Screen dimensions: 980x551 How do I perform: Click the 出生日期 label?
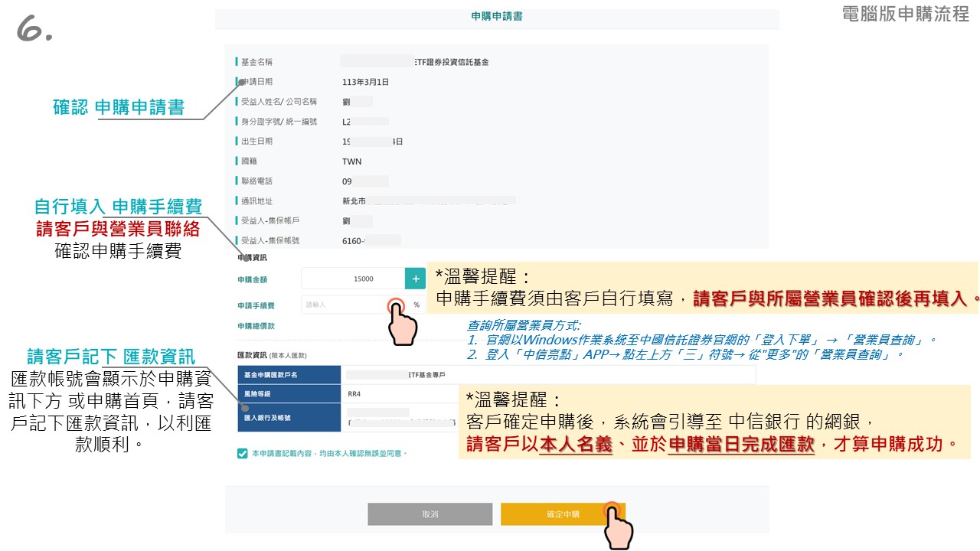256,142
